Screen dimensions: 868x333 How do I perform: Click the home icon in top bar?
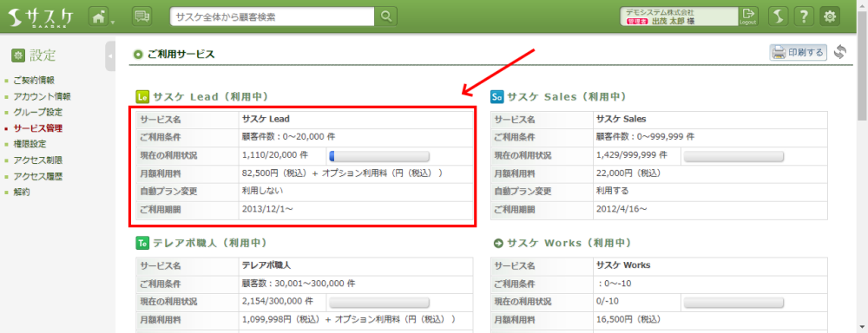(98, 16)
